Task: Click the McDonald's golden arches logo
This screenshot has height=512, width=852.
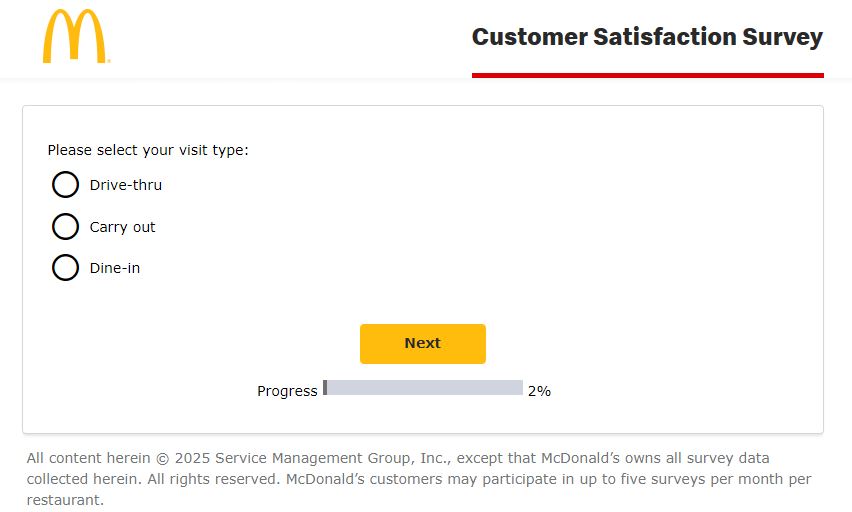Action: coord(76,36)
